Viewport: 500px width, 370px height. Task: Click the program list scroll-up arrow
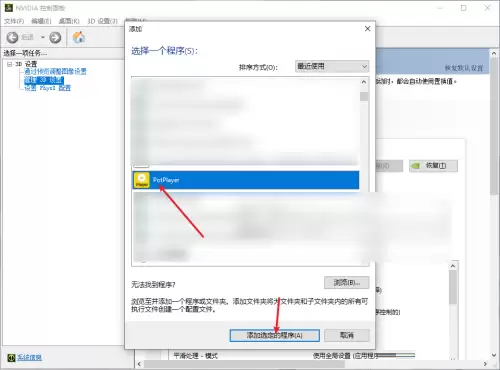pyautogui.click(x=364, y=82)
